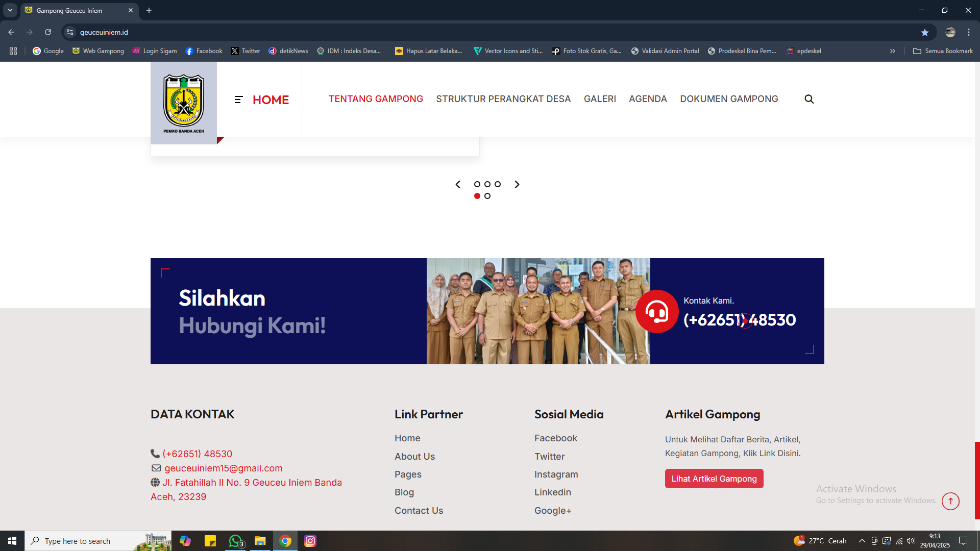Image resolution: width=980 pixels, height=551 pixels.
Task: Go to next slide with right chevron
Action: [517, 184]
